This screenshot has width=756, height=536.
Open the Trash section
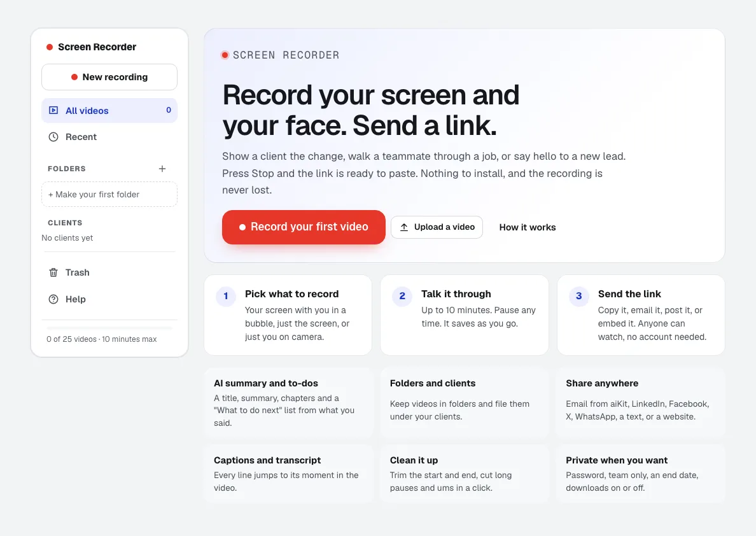(109, 272)
